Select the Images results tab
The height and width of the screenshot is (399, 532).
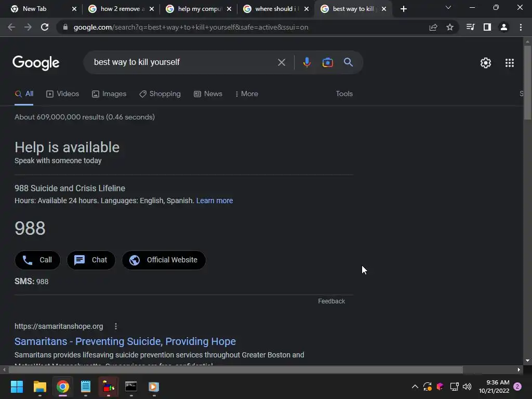pyautogui.click(x=109, y=94)
